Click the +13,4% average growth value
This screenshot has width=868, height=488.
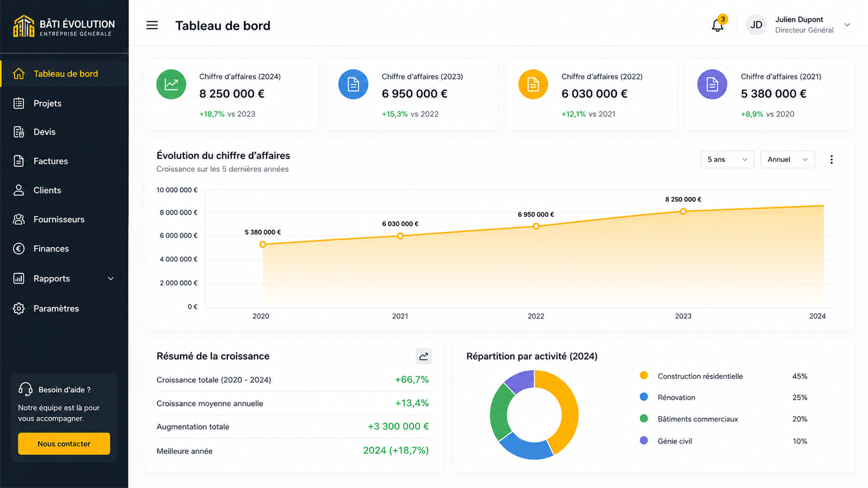pyautogui.click(x=411, y=403)
